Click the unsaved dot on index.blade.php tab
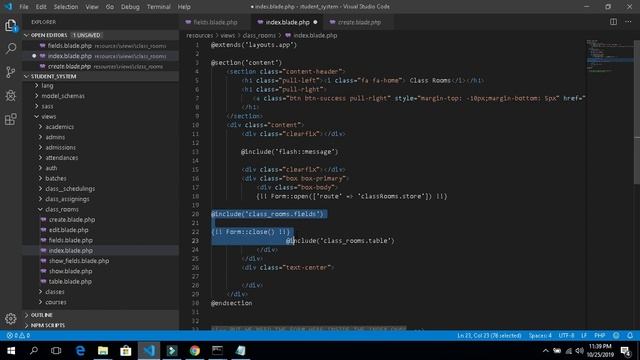 315,22
